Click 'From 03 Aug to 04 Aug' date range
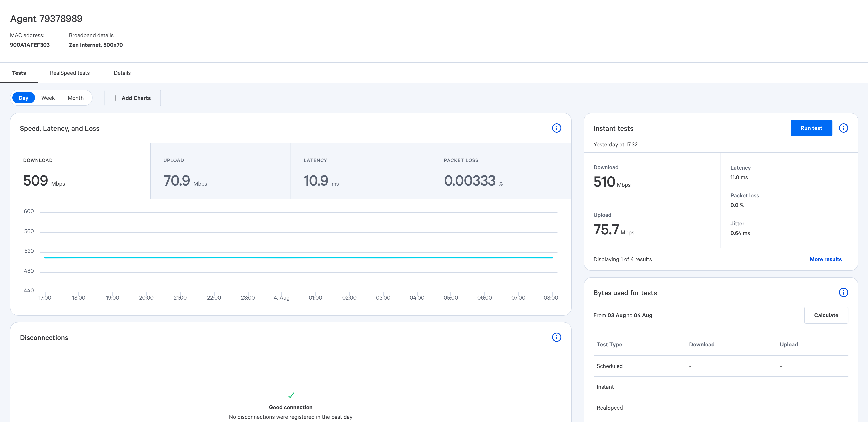868x422 pixels. [623, 315]
